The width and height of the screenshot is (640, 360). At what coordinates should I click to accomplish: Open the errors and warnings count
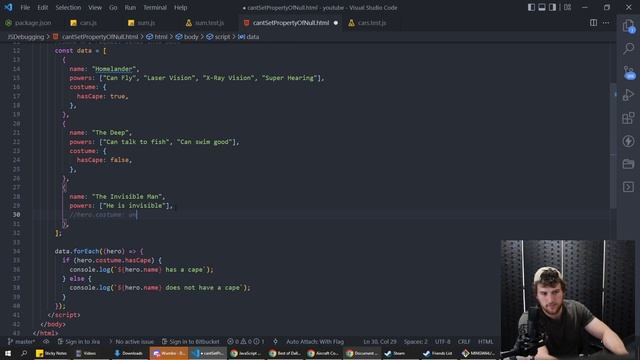246,342
